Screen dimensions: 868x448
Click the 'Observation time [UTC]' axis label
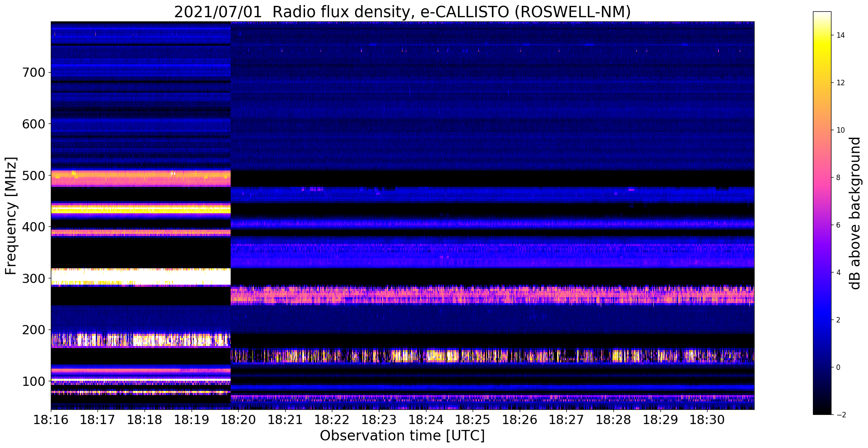pyautogui.click(x=402, y=436)
